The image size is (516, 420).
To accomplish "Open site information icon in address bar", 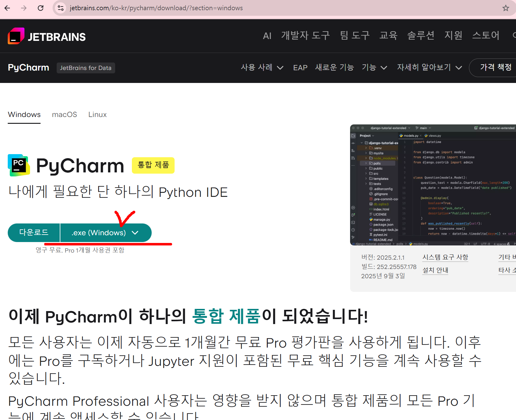I will [61, 8].
